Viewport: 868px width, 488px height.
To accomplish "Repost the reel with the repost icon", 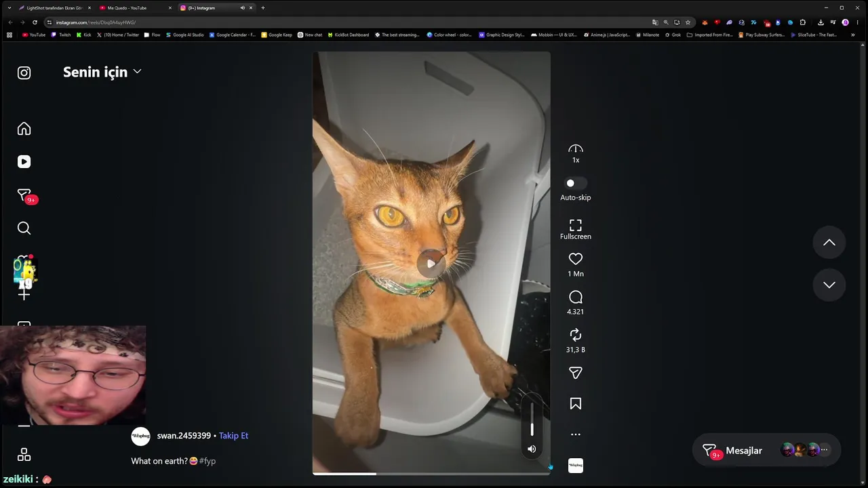I will (576, 335).
